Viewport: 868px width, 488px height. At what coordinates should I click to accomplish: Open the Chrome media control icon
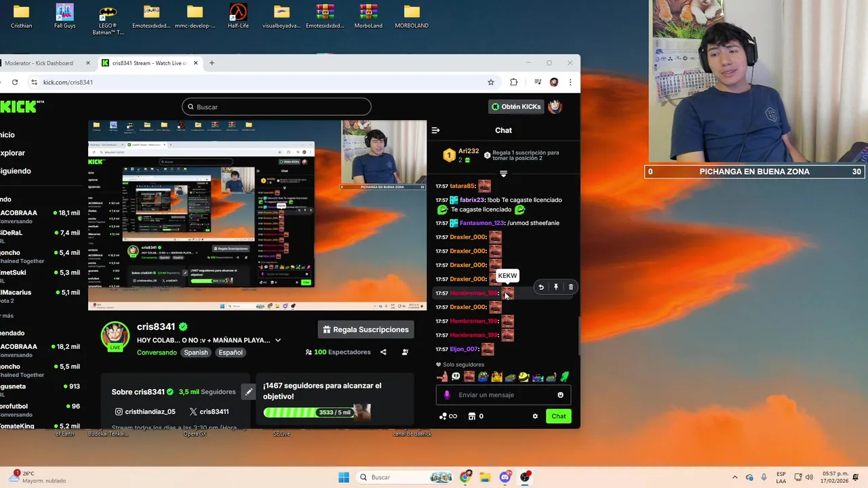[538, 82]
